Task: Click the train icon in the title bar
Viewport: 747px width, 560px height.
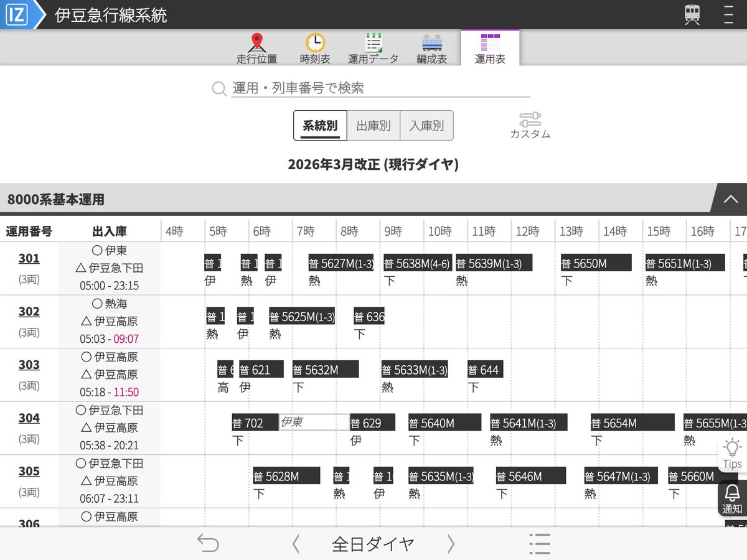Action: [692, 14]
